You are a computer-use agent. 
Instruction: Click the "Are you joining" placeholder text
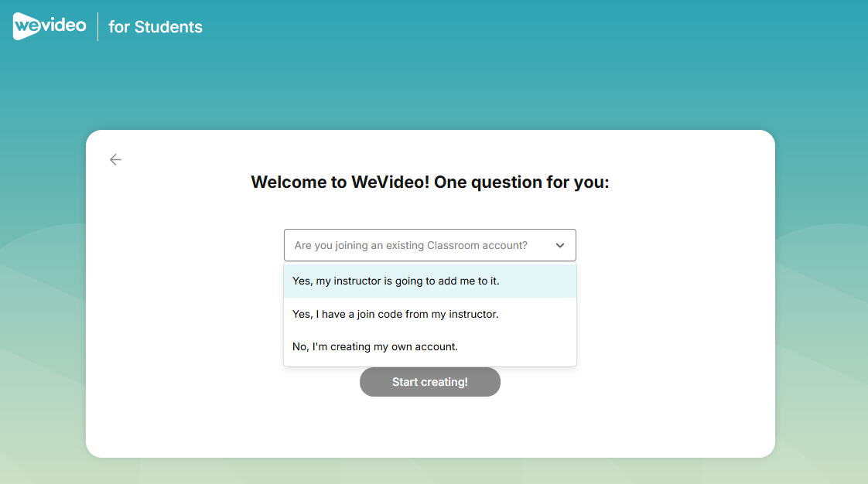410,245
